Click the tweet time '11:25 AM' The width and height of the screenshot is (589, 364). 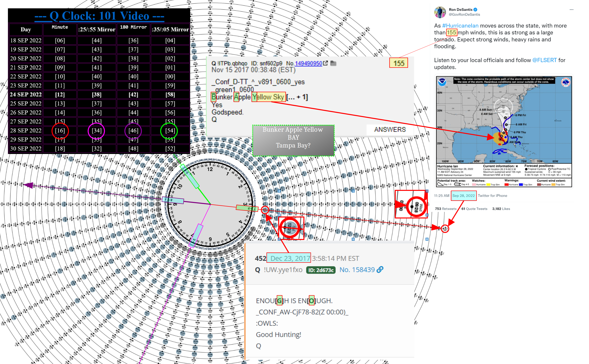pyautogui.click(x=442, y=196)
